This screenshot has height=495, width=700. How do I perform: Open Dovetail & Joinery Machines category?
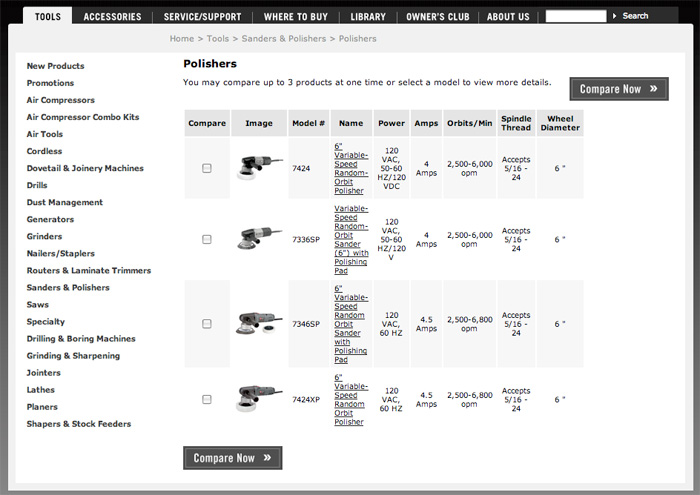85,168
